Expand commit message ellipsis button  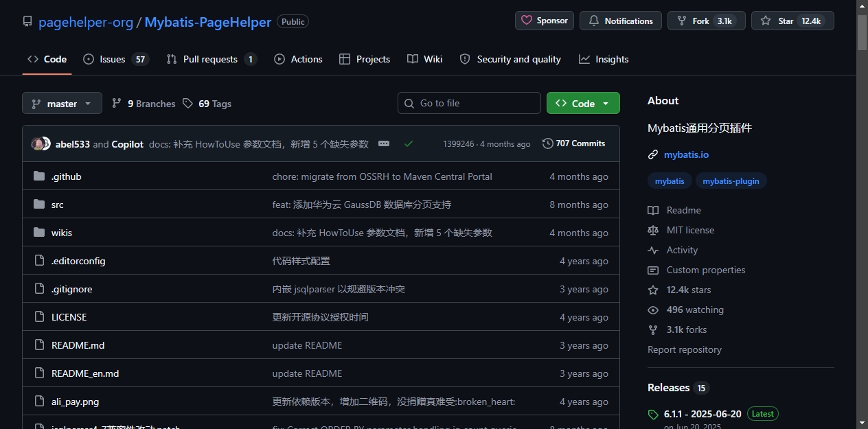tap(384, 143)
